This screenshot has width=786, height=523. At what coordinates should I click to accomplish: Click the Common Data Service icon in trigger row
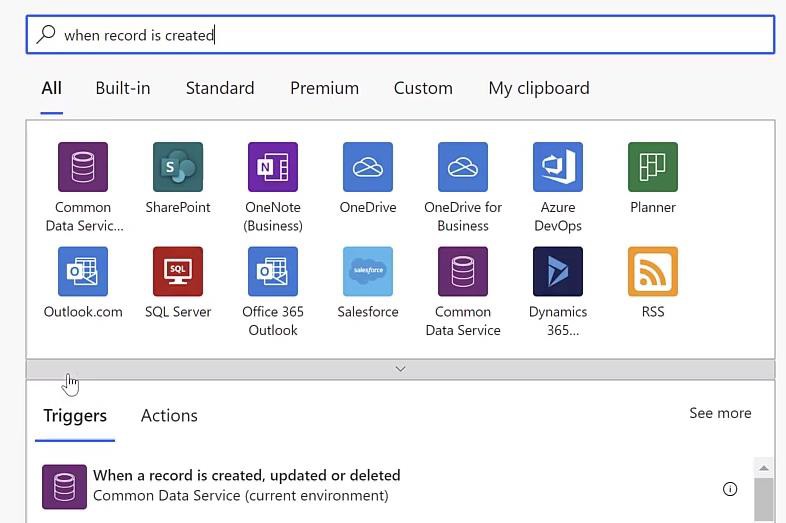click(x=64, y=486)
